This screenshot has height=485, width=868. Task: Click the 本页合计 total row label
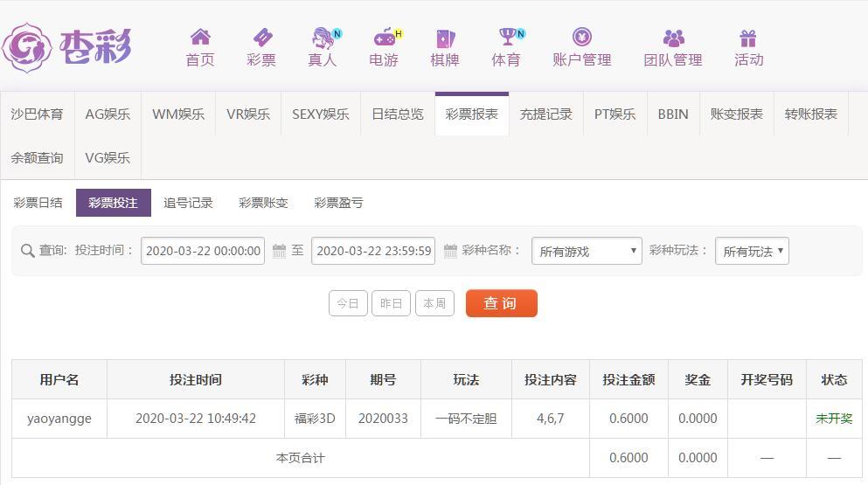(x=301, y=458)
